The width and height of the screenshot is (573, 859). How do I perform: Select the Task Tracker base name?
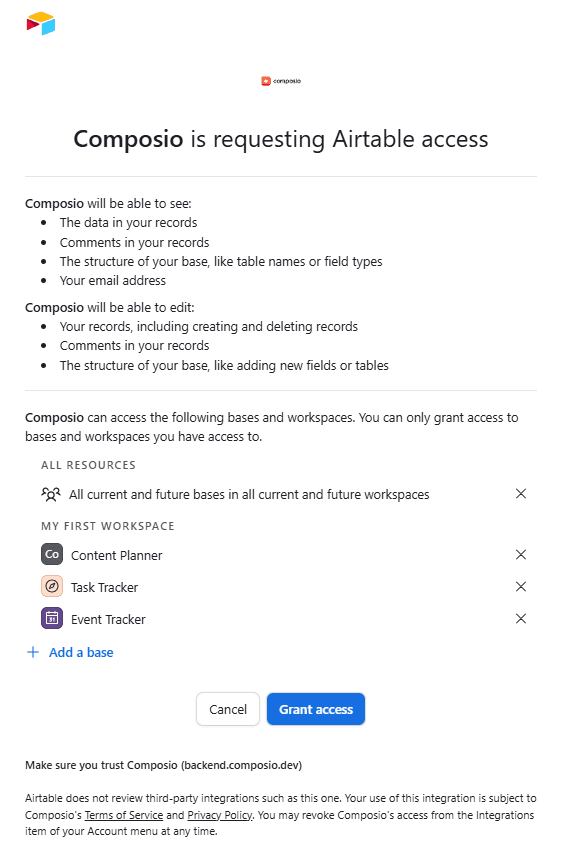(x=105, y=587)
